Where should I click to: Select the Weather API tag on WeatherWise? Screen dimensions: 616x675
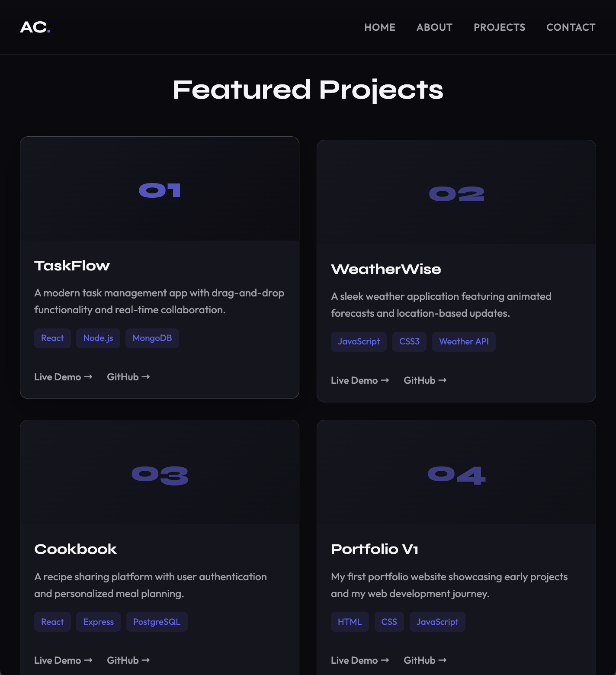464,341
